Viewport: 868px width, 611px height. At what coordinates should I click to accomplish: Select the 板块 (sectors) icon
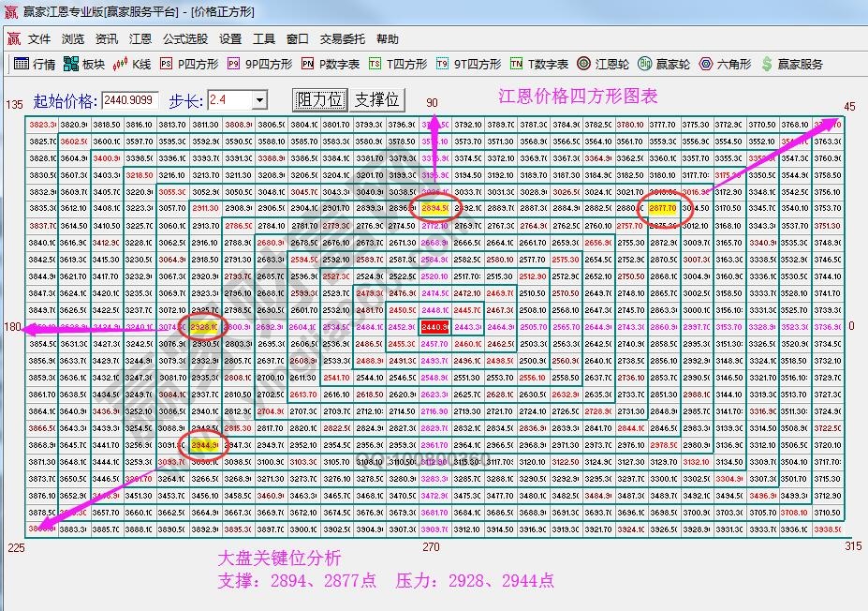84,65
